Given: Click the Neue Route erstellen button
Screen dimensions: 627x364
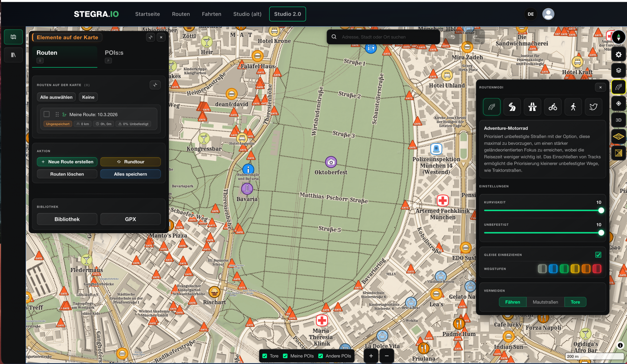Looking at the screenshot, I should pyautogui.click(x=67, y=162).
